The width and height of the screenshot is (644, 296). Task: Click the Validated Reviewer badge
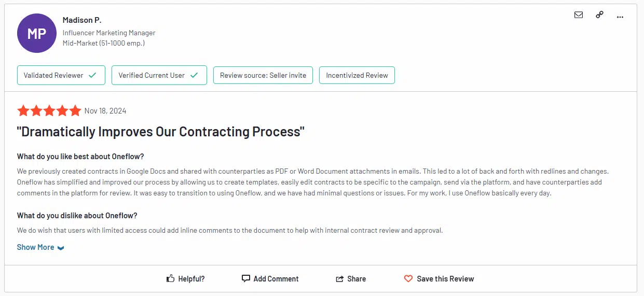point(61,75)
